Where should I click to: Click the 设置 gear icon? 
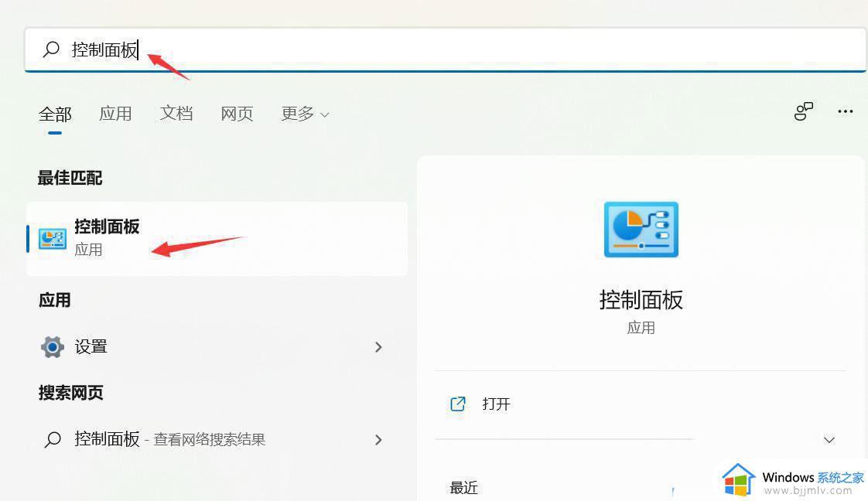coord(53,346)
